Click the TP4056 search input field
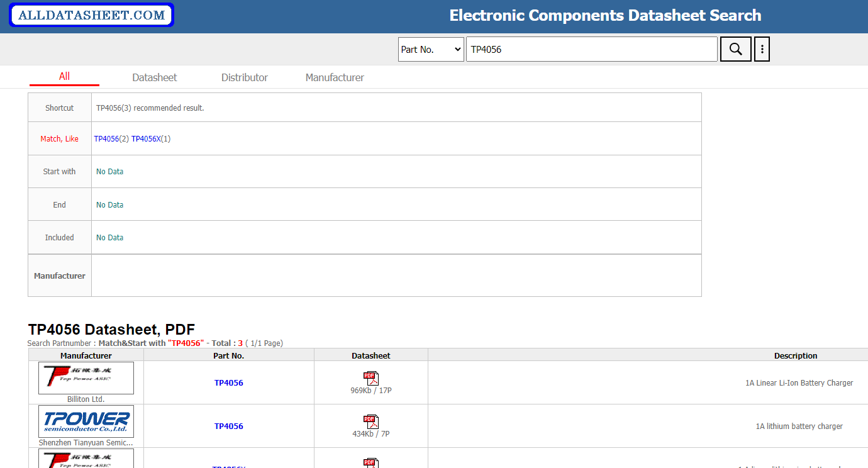The width and height of the screenshot is (868, 468). tap(591, 49)
